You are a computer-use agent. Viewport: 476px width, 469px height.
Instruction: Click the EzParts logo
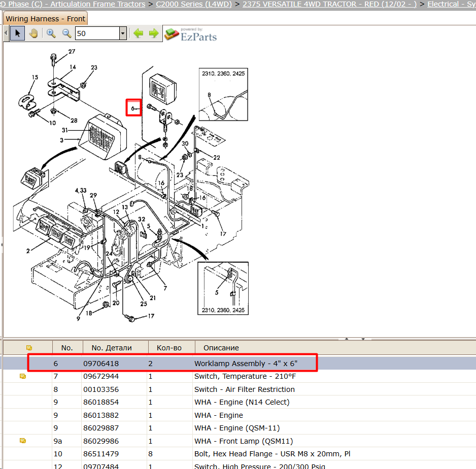coord(191,34)
